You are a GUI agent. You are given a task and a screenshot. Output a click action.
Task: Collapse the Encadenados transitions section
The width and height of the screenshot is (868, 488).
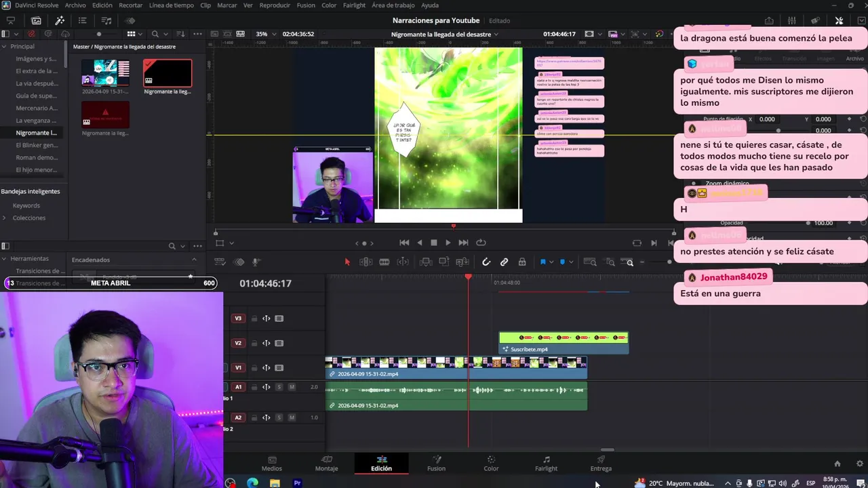(194, 260)
